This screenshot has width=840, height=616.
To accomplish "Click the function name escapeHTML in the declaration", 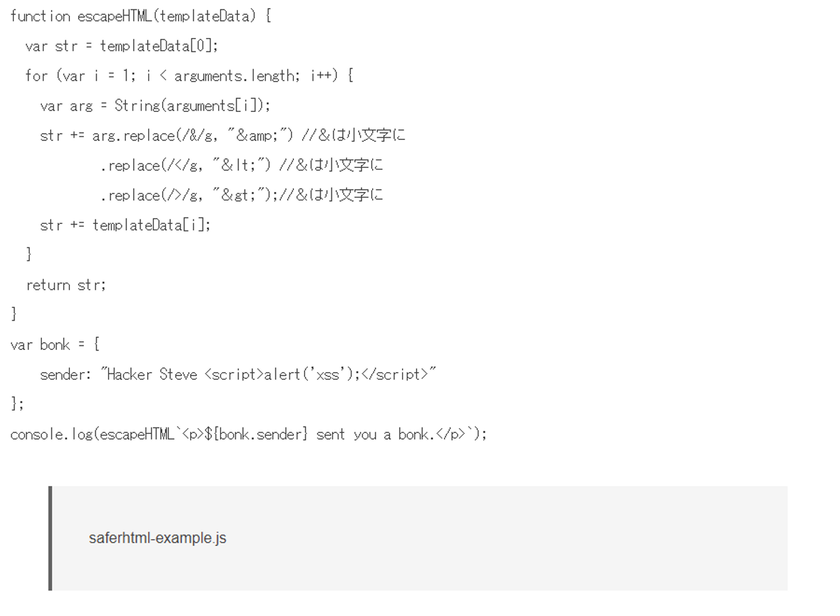I will tap(114, 16).
